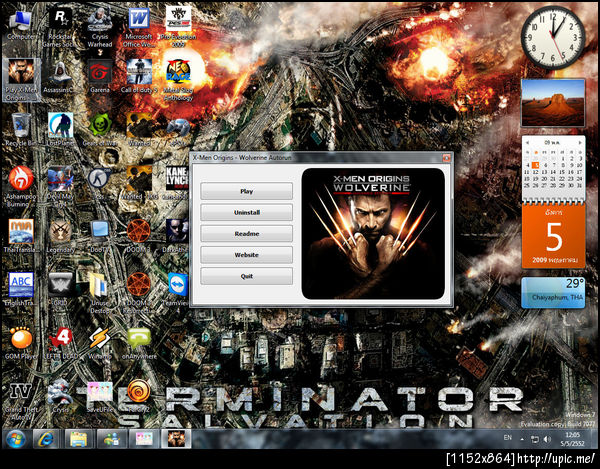
Task: Select the LEFT 4 DEAD icon
Action: [x=61, y=343]
